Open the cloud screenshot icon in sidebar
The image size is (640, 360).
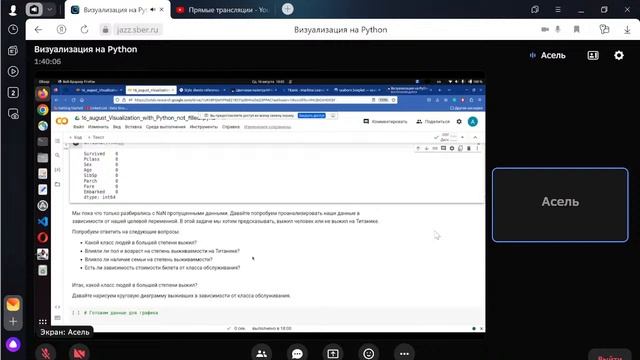point(13,114)
